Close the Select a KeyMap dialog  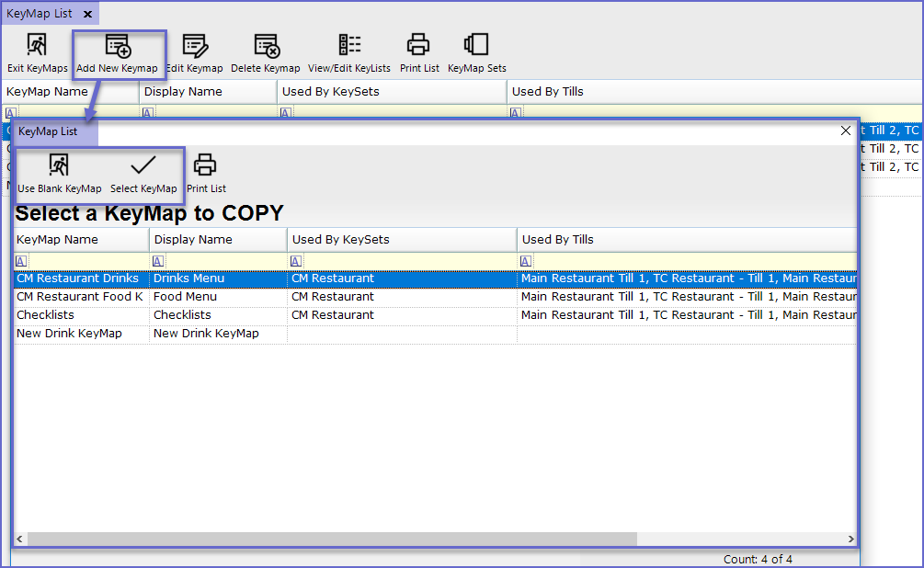point(846,131)
